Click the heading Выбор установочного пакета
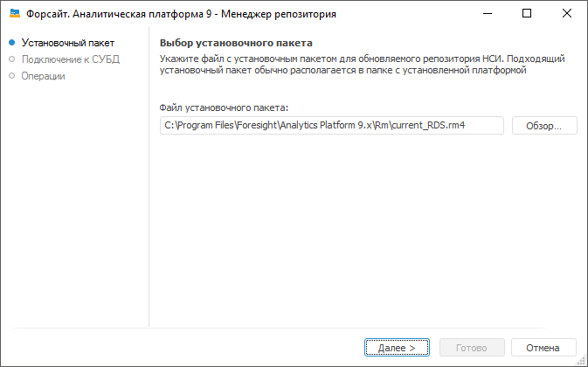The height and width of the screenshot is (367, 588). pyautogui.click(x=236, y=42)
